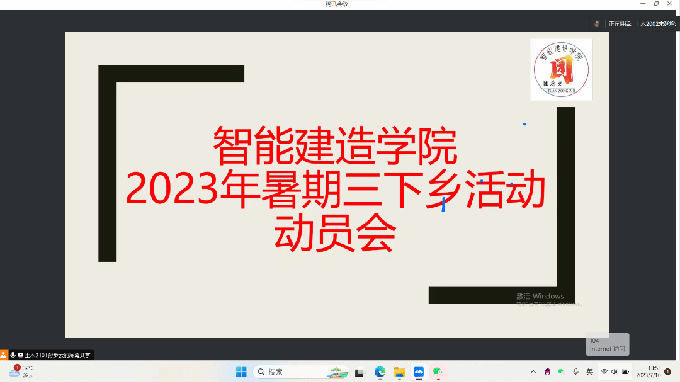Open the Task View icon on the taskbar
This screenshot has width=680, height=382.
(x=359, y=372)
